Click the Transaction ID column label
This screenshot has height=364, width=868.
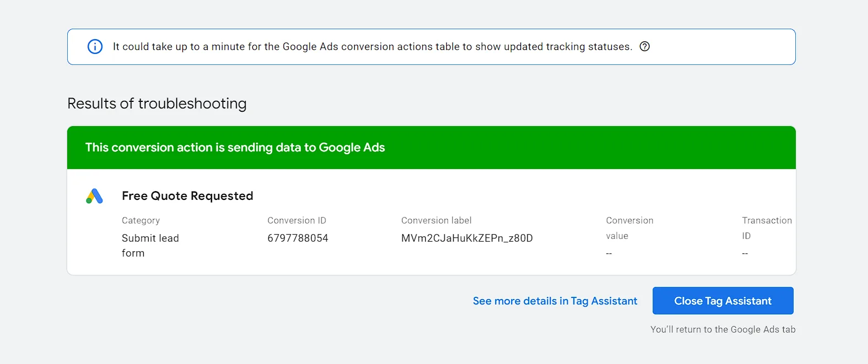point(767,228)
